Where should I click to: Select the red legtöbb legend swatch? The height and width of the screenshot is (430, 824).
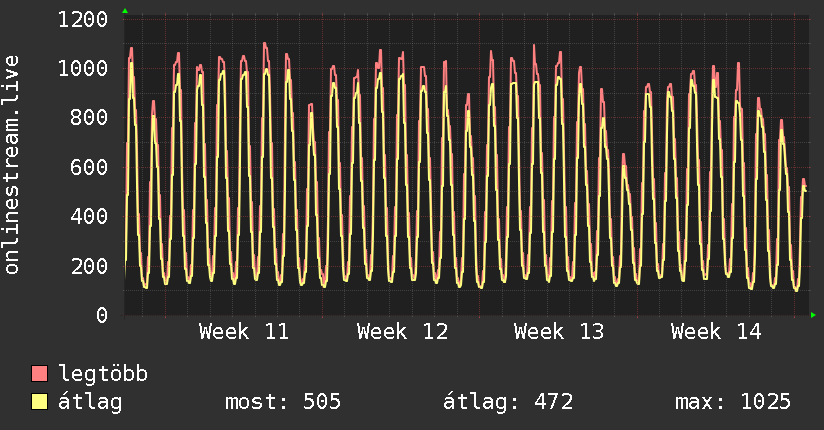coord(40,375)
